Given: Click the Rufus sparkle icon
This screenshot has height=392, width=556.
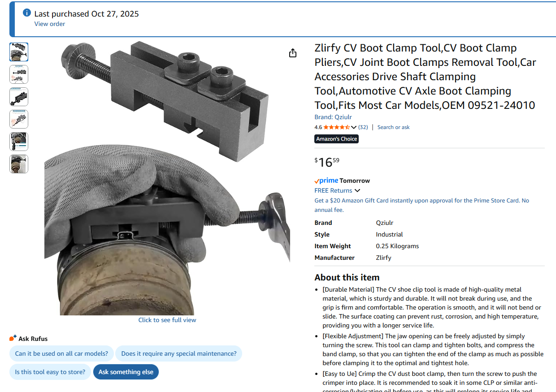Looking at the screenshot, I should 13,338.
